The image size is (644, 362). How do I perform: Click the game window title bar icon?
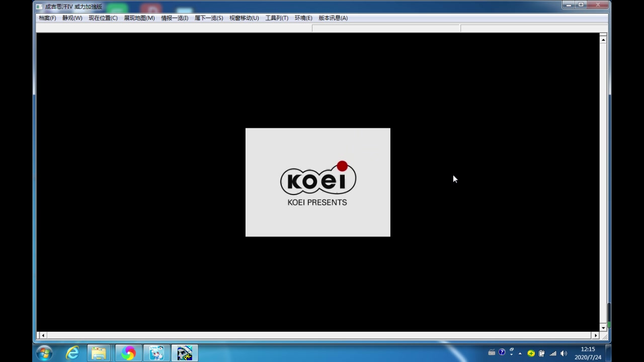point(40,7)
